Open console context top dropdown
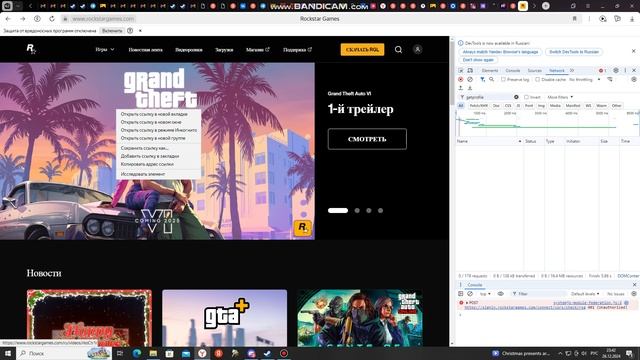 (485, 294)
